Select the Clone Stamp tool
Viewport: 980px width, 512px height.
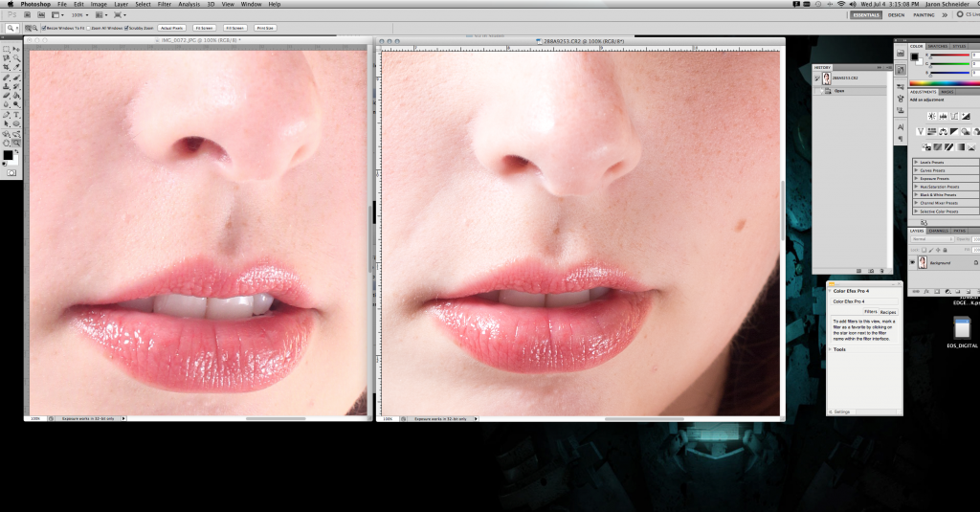[7, 86]
